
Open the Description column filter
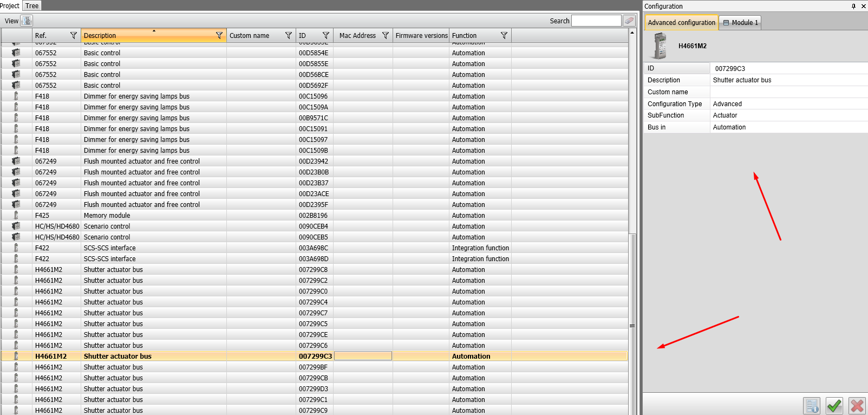click(219, 35)
